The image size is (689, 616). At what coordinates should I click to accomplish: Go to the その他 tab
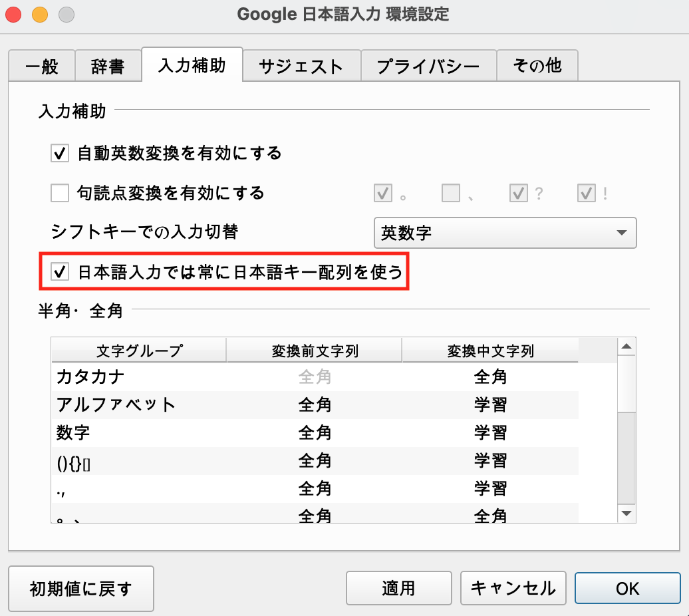537,66
